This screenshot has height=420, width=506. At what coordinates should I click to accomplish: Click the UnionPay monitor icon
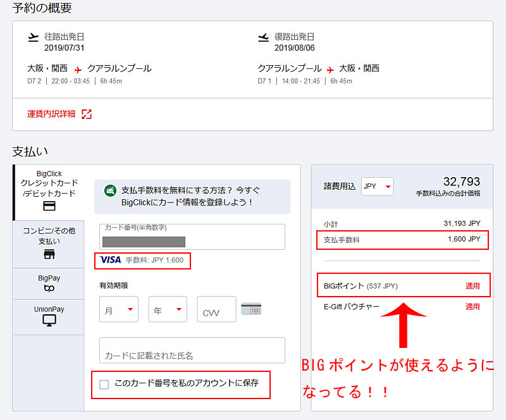(49, 321)
